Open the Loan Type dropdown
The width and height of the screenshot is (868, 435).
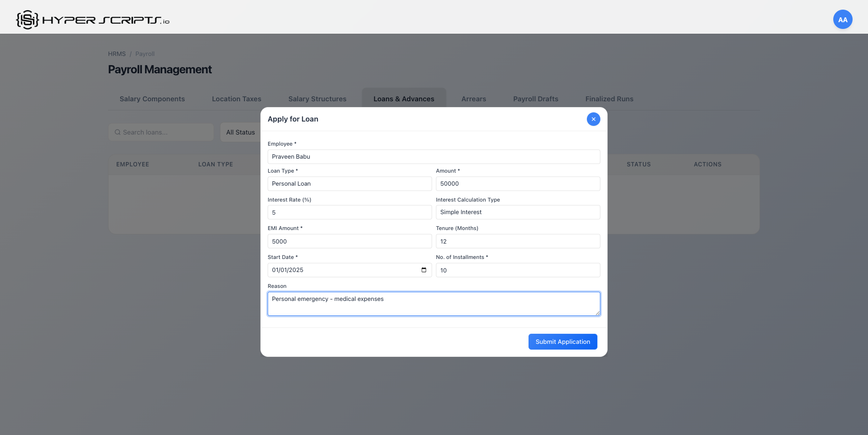349,184
